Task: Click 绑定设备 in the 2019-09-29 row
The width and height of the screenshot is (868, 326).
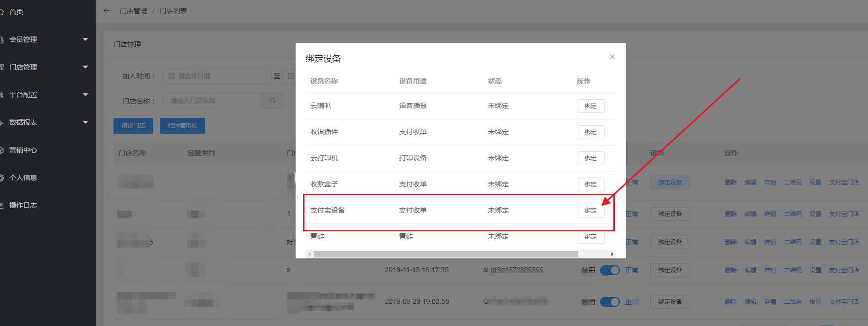Action: coord(670,302)
